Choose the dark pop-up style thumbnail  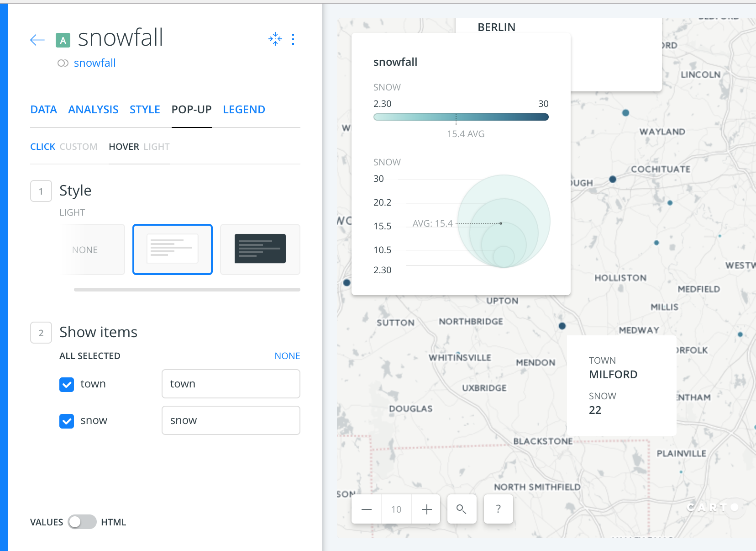[260, 249]
